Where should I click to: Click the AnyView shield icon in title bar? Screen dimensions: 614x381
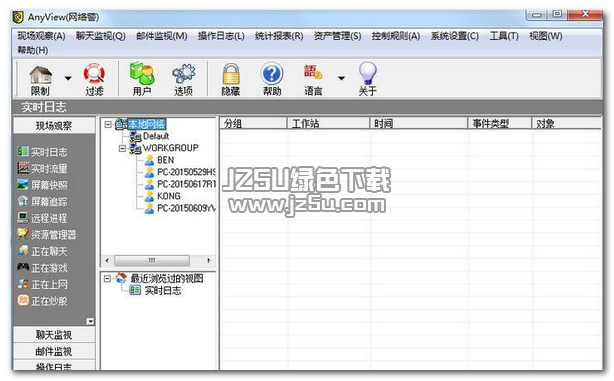[x=18, y=17]
